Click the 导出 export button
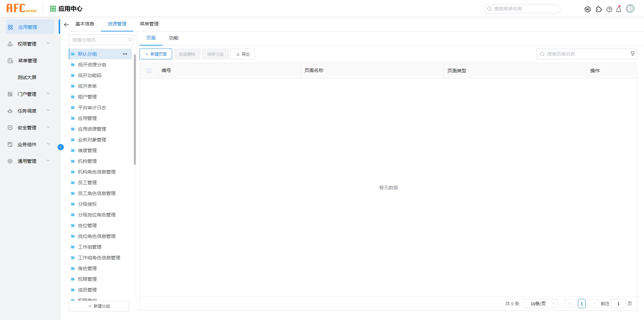 pos(243,54)
